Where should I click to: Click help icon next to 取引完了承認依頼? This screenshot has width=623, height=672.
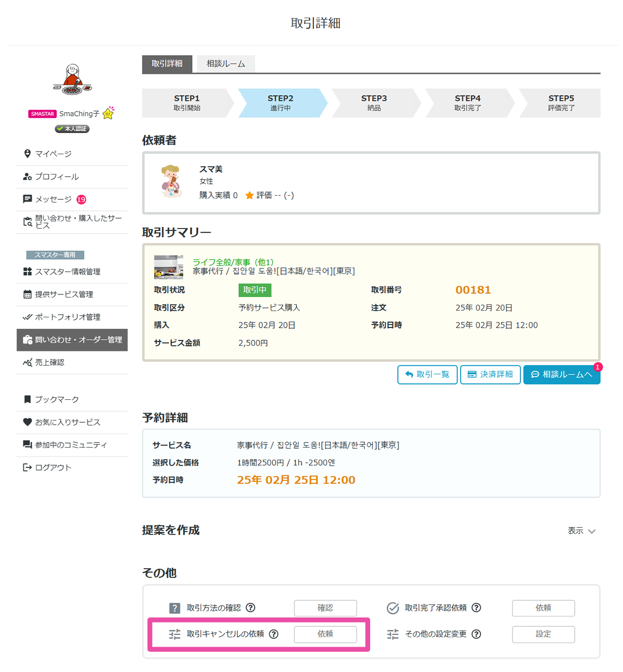476,608
